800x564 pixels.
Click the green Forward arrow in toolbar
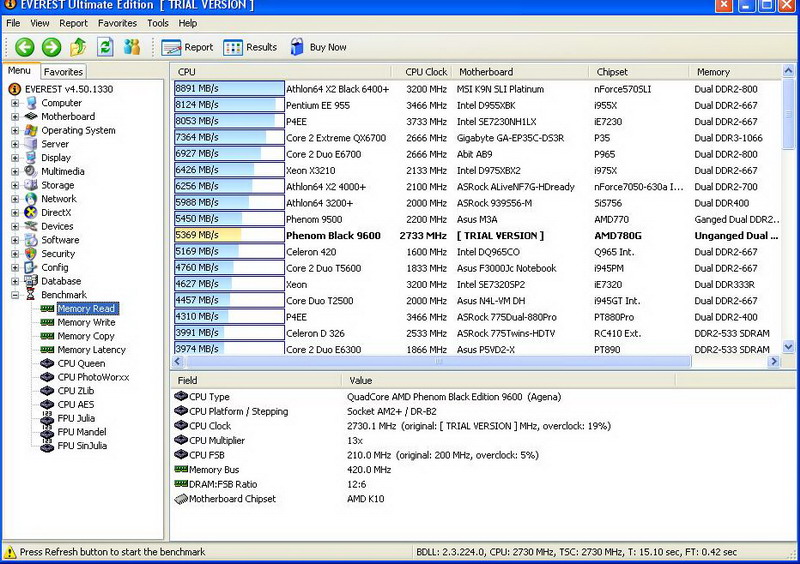point(51,47)
